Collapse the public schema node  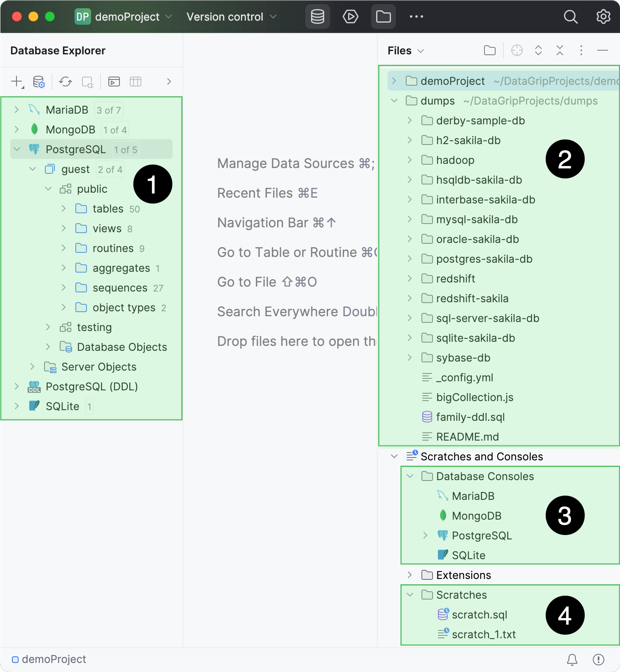point(48,189)
